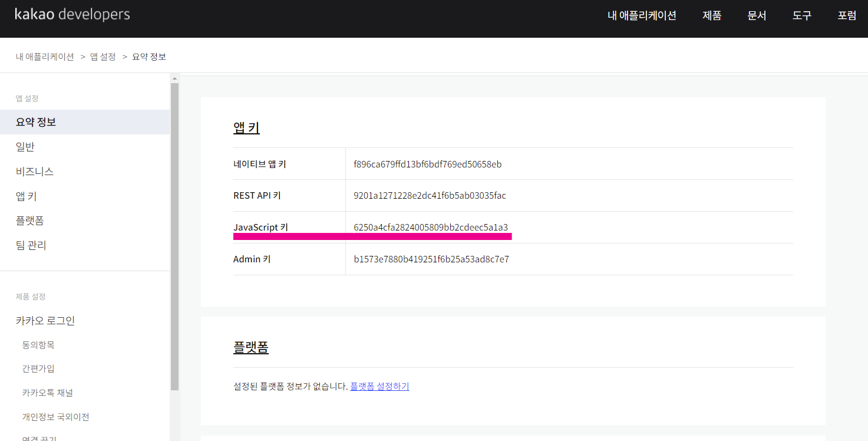Open the 포럼 top menu

click(847, 16)
